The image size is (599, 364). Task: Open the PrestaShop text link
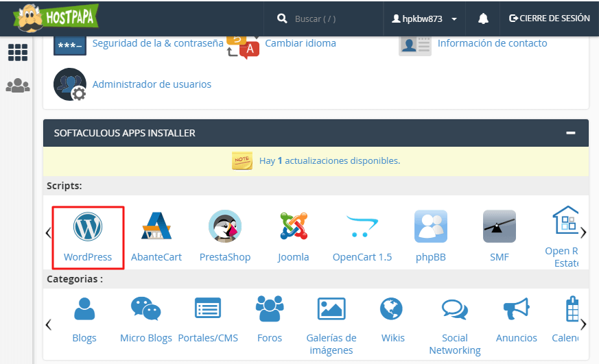pyautogui.click(x=225, y=257)
